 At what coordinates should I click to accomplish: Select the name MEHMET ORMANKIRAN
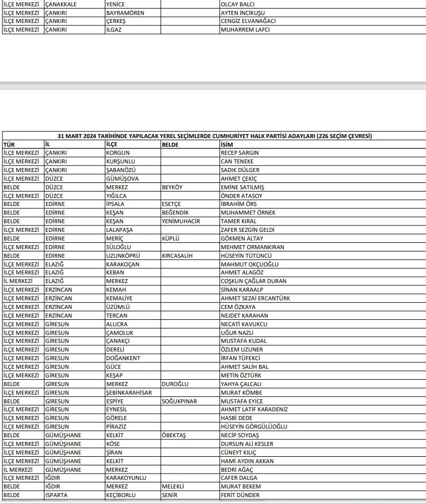[252, 247]
